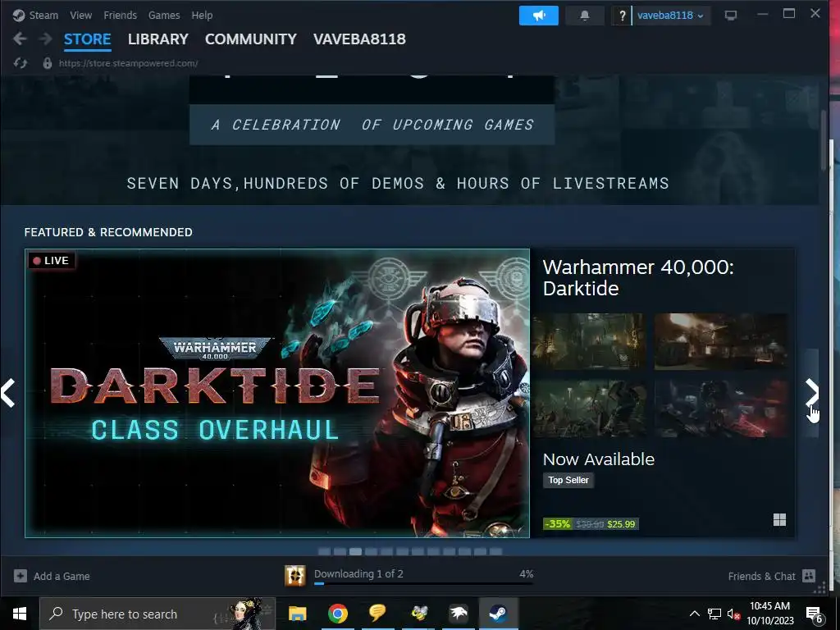Open the Darktide Class Overhaul featured image
The height and width of the screenshot is (630, 840).
[x=277, y=393]
